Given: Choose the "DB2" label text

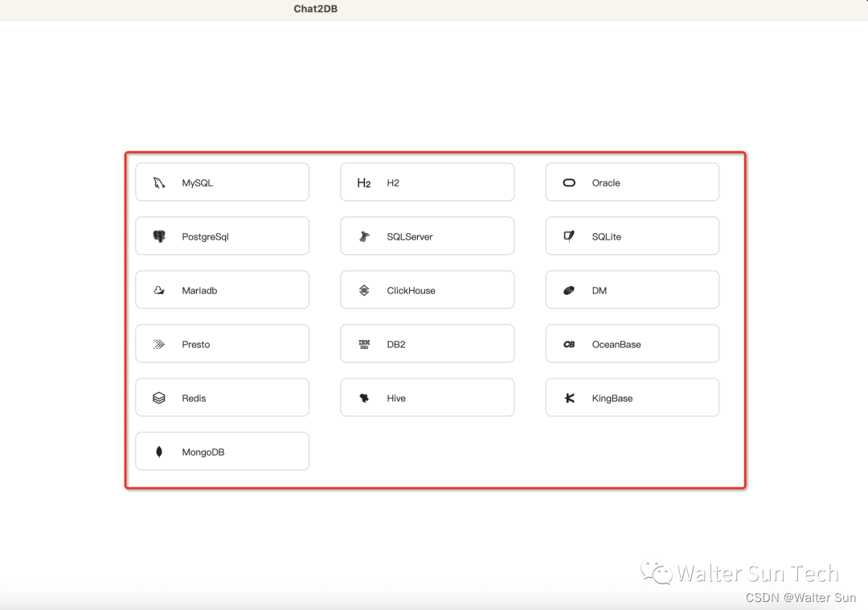Looking at the screenshot, I should coord(396,344).
